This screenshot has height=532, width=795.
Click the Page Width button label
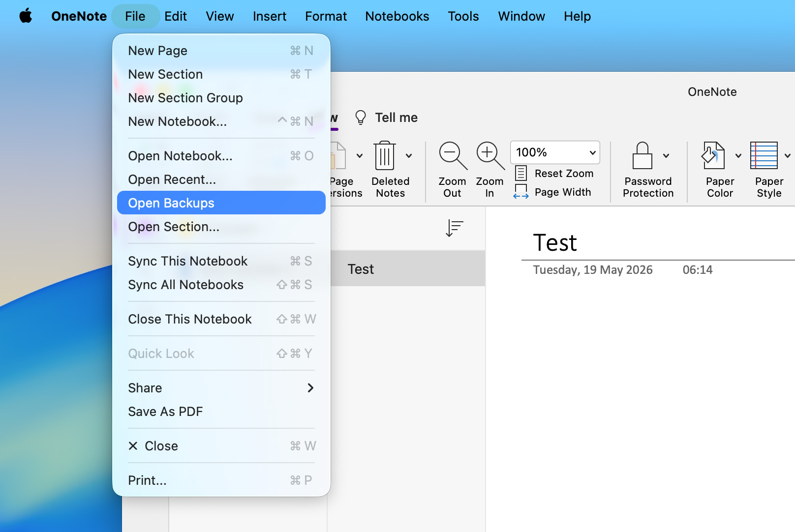pyautogui.click(x=563, y=192)
